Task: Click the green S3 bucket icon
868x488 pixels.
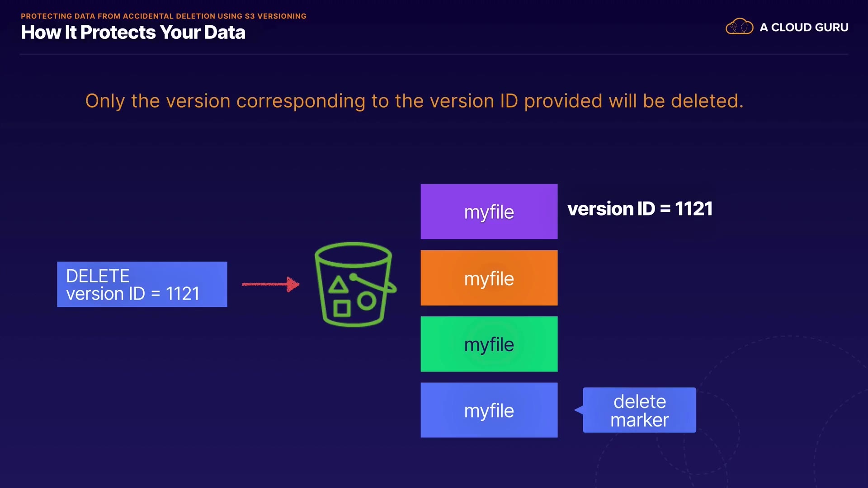Action: 354,284
